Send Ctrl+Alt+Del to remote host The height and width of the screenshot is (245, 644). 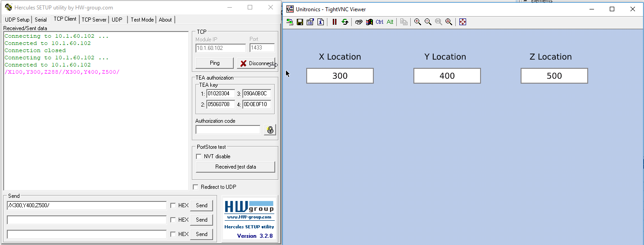pyautogui.click(x=358, y=22)
